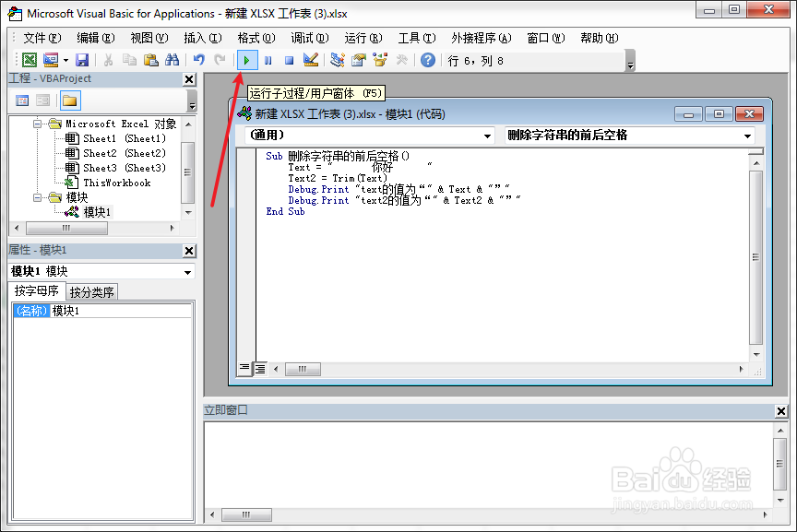Open 运行(R) menu
The image size is (797, 532).
[x=363, y=38]
